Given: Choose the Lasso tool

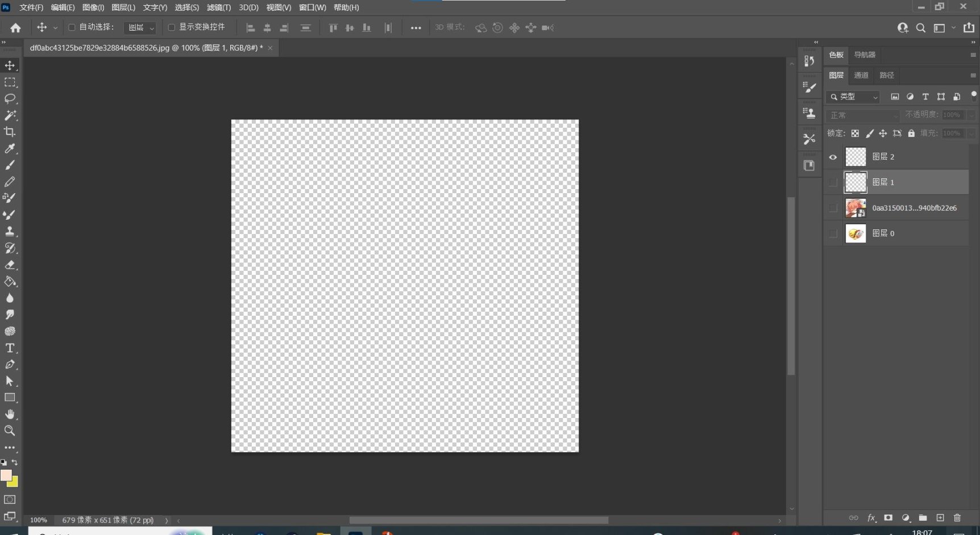Looking at the screenshot, I should pyautogui.click(x=10, y=99).
